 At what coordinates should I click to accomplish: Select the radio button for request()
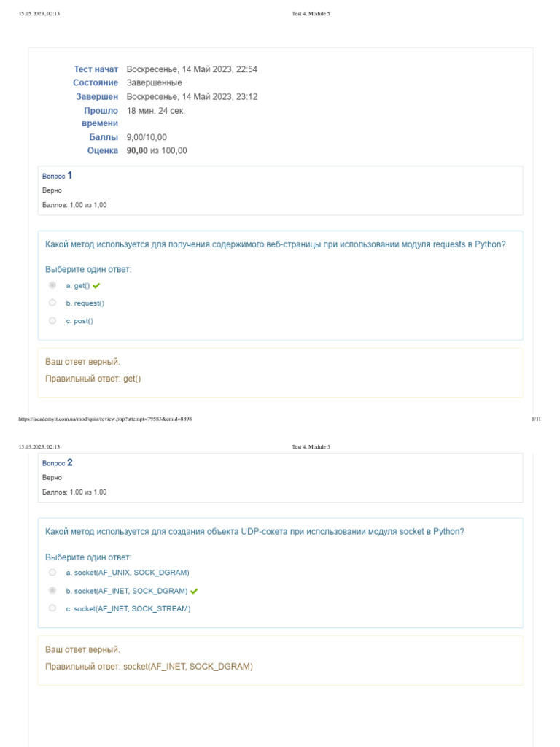click(x=52, y=303)
